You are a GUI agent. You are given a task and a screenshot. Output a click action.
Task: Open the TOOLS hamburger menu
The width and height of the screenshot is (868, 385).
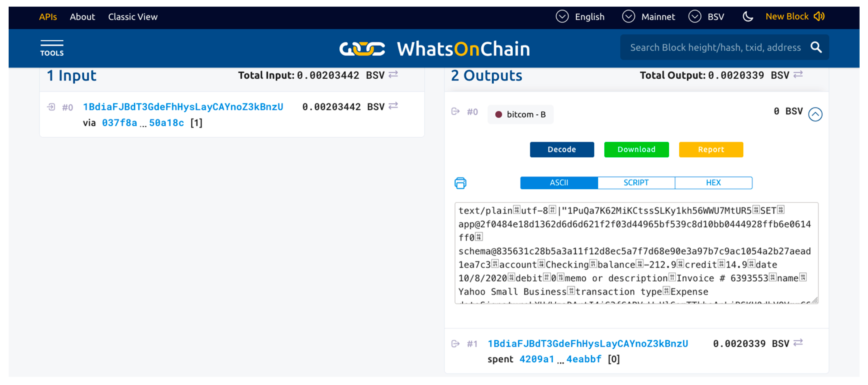pyautogui.click(x=52, y=48)
